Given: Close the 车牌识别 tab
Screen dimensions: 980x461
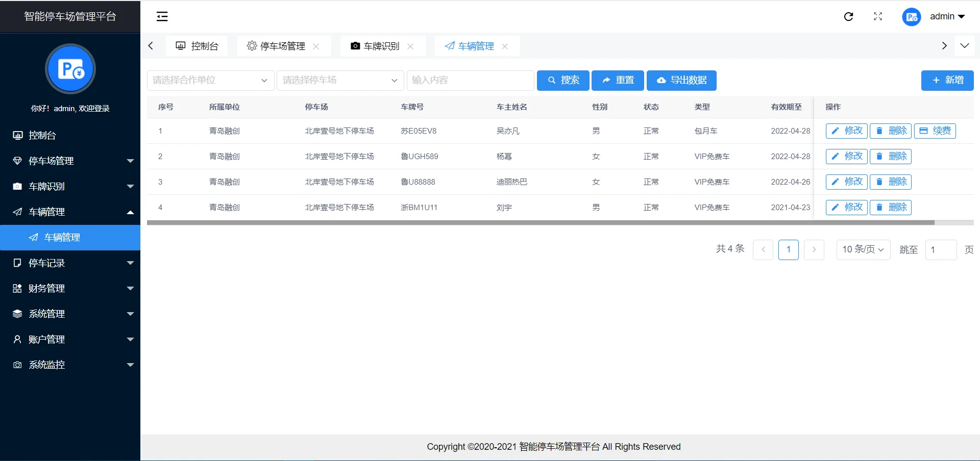Looking at the screenshot, I should coord(410,46).
